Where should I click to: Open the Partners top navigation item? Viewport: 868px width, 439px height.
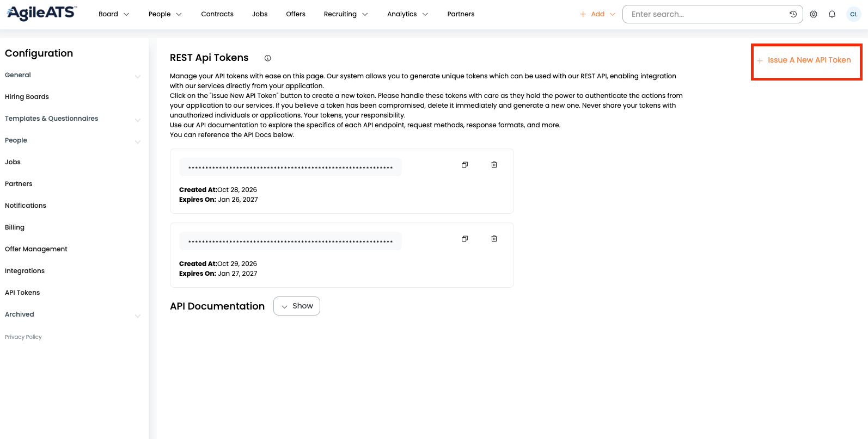click(x=461, y=14)
